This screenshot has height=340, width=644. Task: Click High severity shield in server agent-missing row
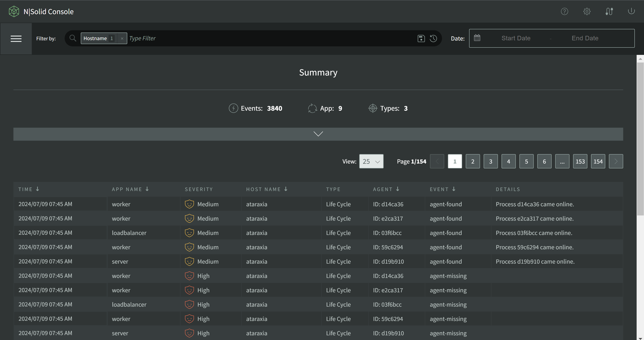189,333
